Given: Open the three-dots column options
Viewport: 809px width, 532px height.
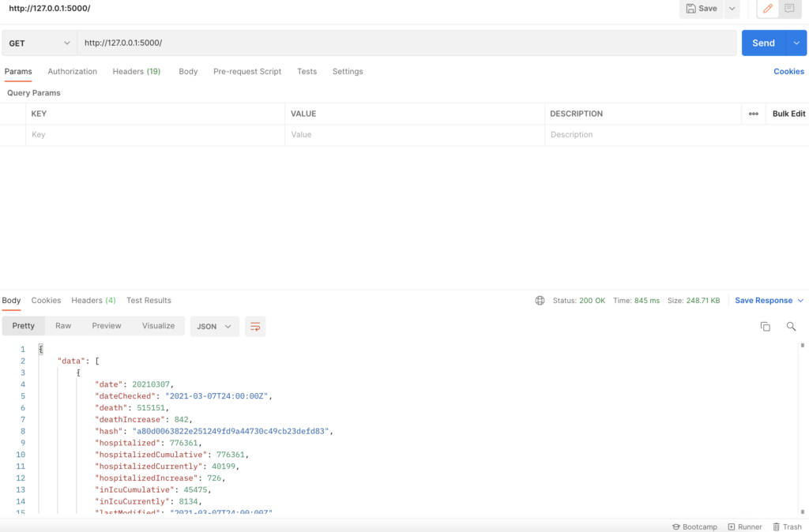Looking at the screenshot, I should coord(754,114).
